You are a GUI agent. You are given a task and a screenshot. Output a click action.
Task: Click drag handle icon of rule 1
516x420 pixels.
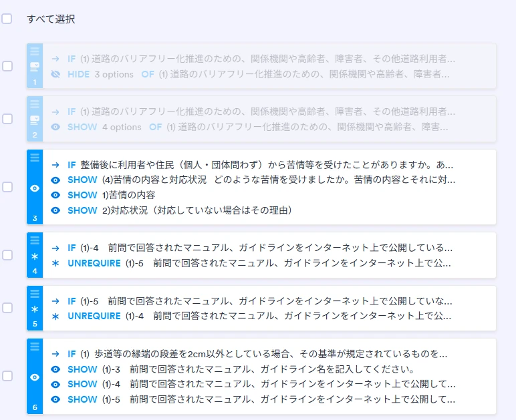pos(35,51)
